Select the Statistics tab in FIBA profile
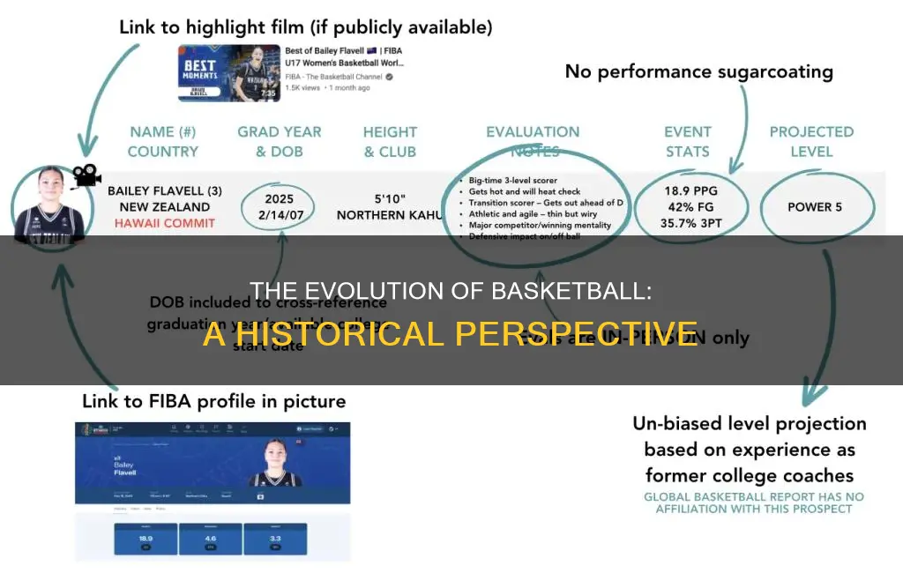903x588 pixels. (x=120, y=509)
